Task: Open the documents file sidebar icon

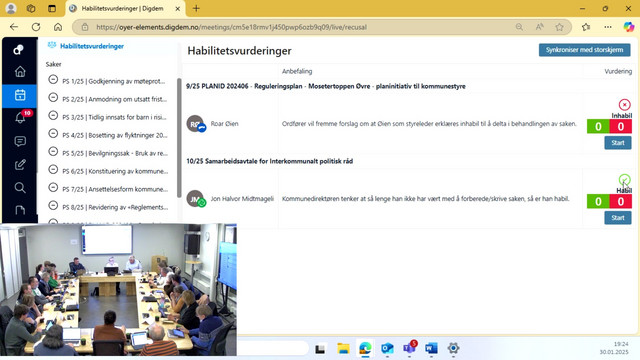Action: click(x=20, y=210)
